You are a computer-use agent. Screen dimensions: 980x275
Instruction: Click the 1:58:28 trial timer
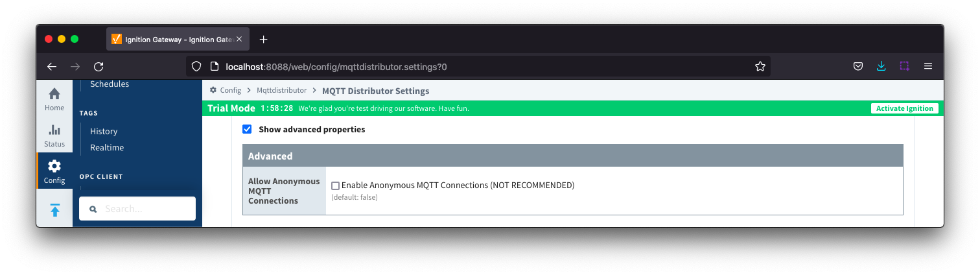coord(277,108)
